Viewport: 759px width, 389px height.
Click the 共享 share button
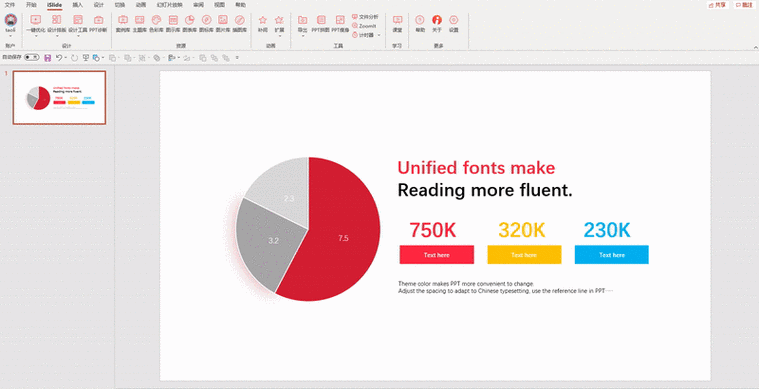(x=717, y=5)
